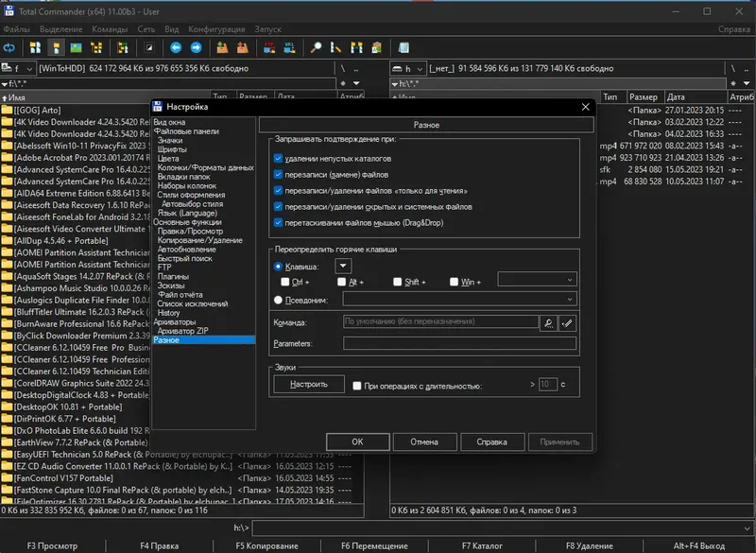Expand the Псевдоним combo box
Image resolution: width=756 pixels, height=553 pixels.
(567, 300)
